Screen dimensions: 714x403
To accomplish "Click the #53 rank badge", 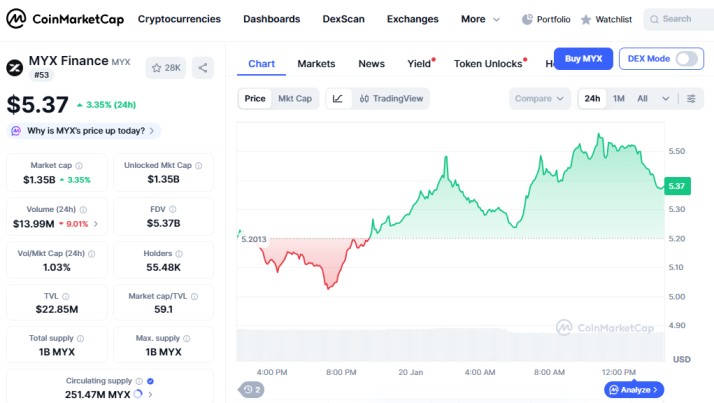I will click(x=41, y=75).
